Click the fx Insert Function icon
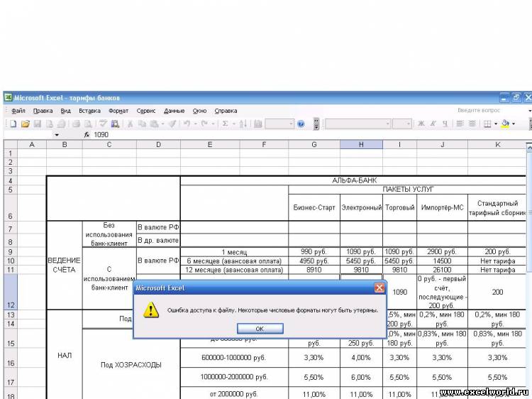This screenshot has height=399, width=532. (x=87, y=135)
